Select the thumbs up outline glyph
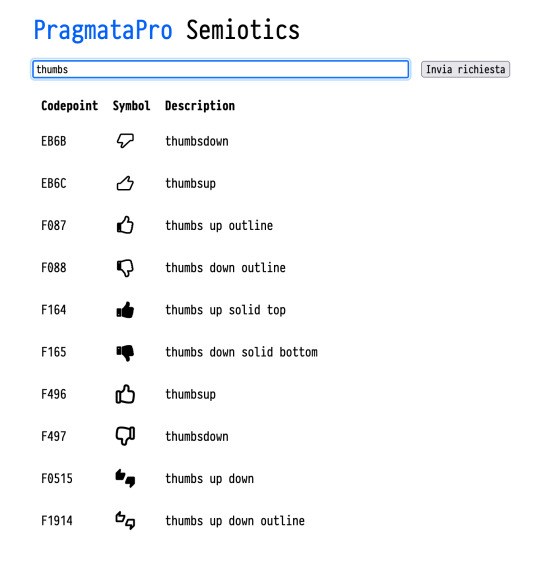This screenshot has width=540, height=569. pos(125,225)
